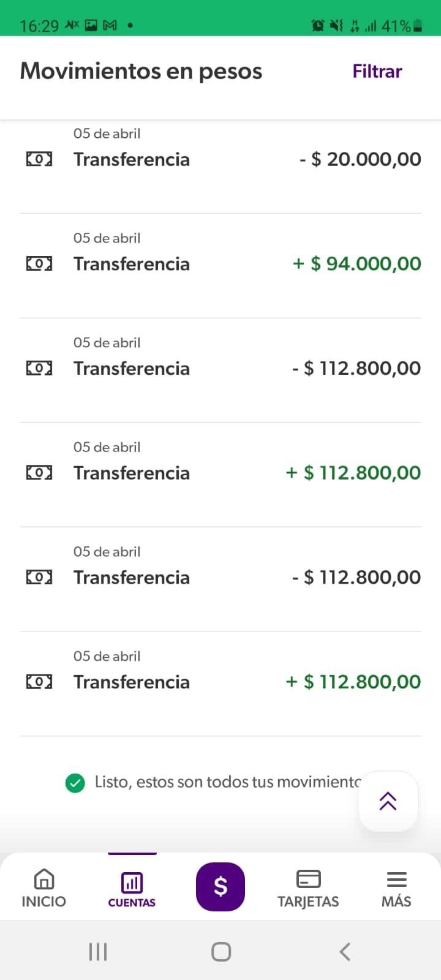This screenshot has width=441, height=980.
Task: Open the Más menu
Action: [396, 888]
